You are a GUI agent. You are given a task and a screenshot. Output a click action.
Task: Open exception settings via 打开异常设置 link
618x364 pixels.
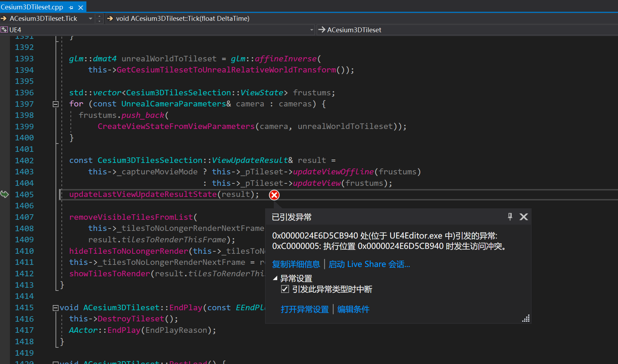click(x=304, y=309)
